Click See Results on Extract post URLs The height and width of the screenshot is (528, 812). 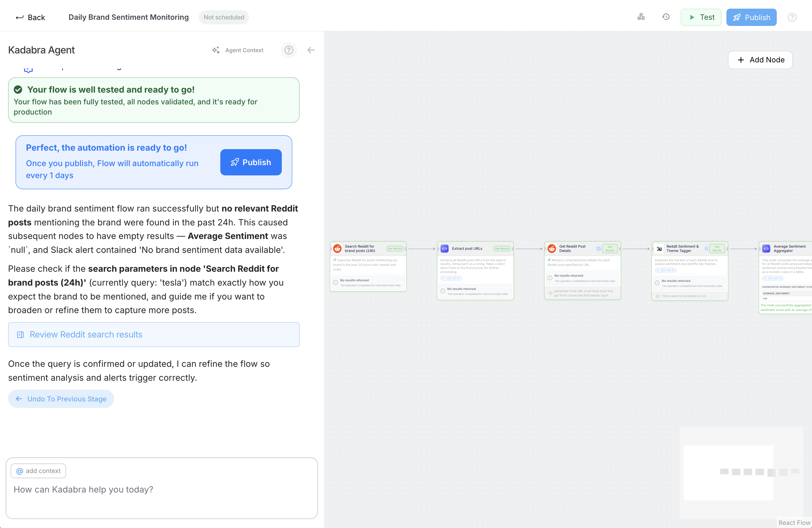click(x=502, y=249)
